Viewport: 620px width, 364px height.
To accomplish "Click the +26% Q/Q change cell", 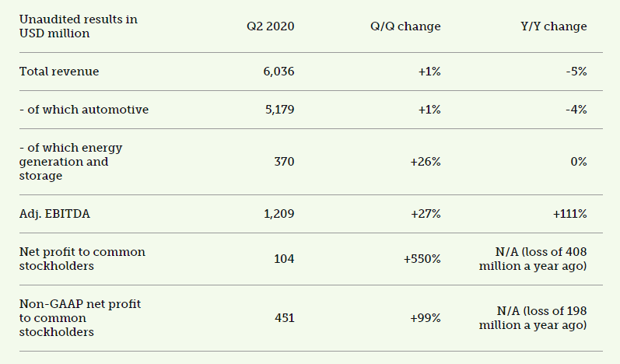I will (427, 162).
